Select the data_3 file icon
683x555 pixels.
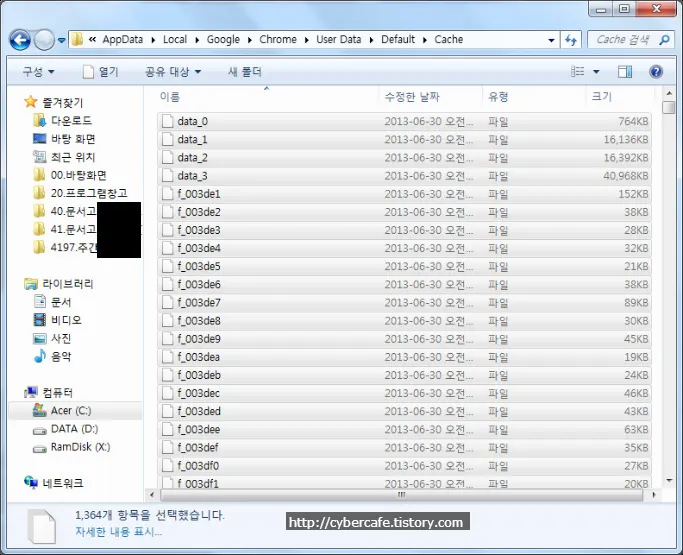pyautogui.click(x=167, y=176)
